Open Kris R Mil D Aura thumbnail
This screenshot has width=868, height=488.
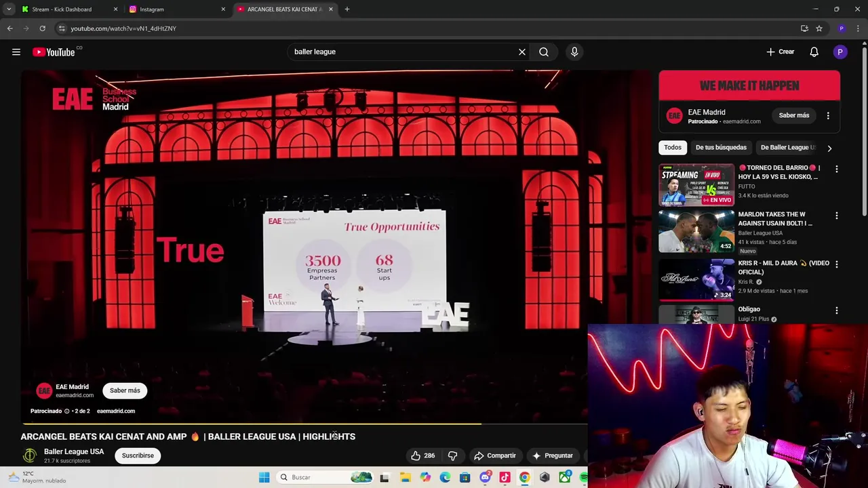(x=696, y=279)
